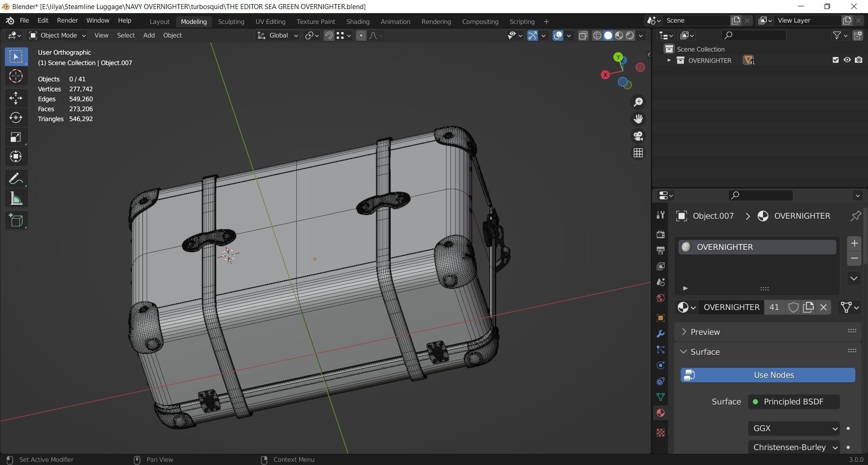
Task: Toggle proportional editing
Action: [x=361, y=35]
